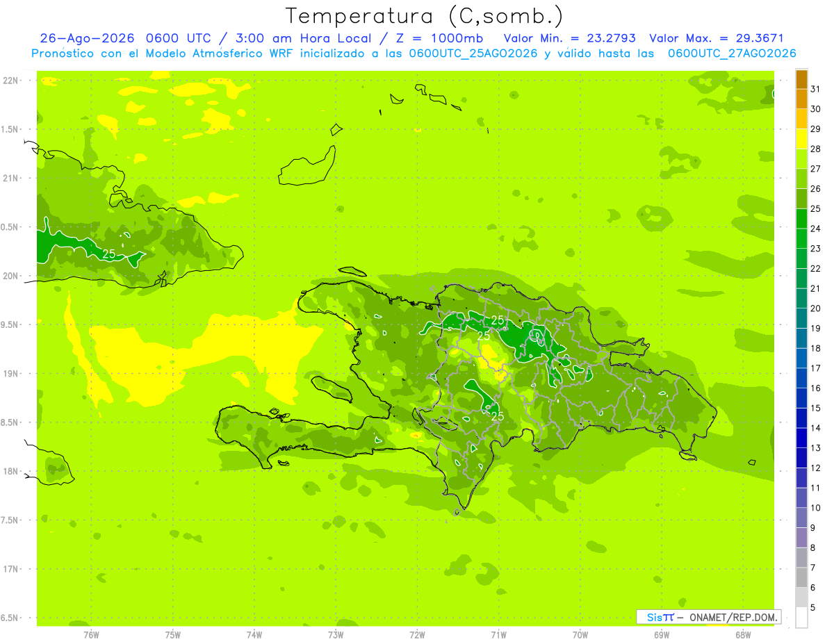The height and width of the screenshot is (644, 834).
Task: Click the 19N latitude axis label
Action: pyautogui.click(x=11, y=374)
